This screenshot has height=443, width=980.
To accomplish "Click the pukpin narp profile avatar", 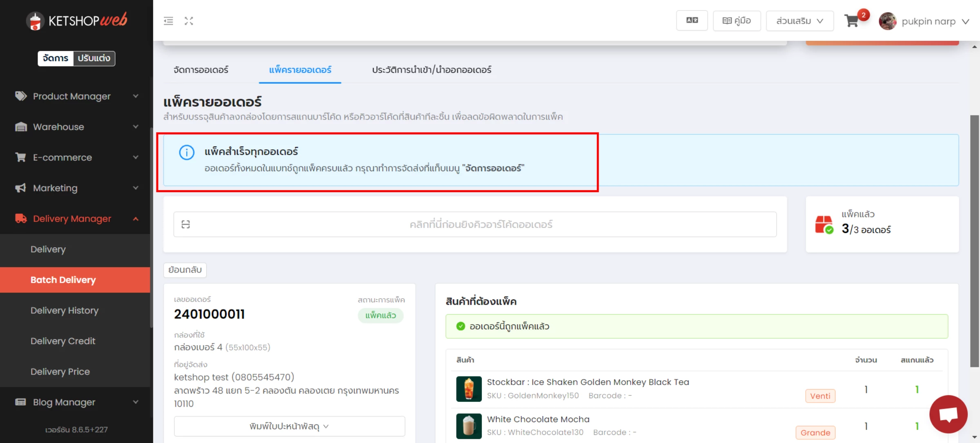I will [887, 21].
